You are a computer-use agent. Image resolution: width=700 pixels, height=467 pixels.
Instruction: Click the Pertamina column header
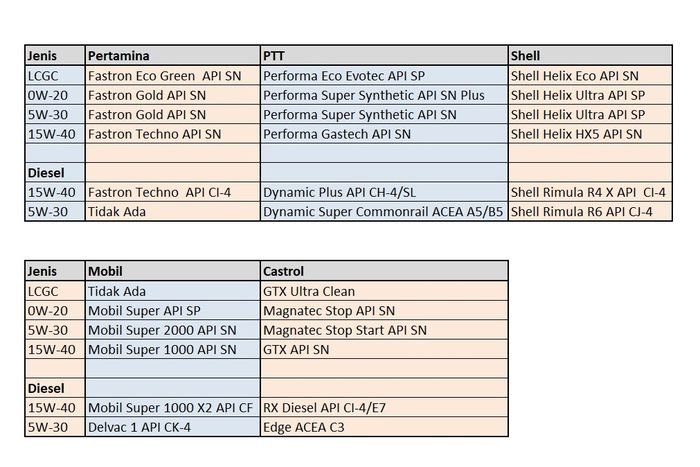click(170, 55)
